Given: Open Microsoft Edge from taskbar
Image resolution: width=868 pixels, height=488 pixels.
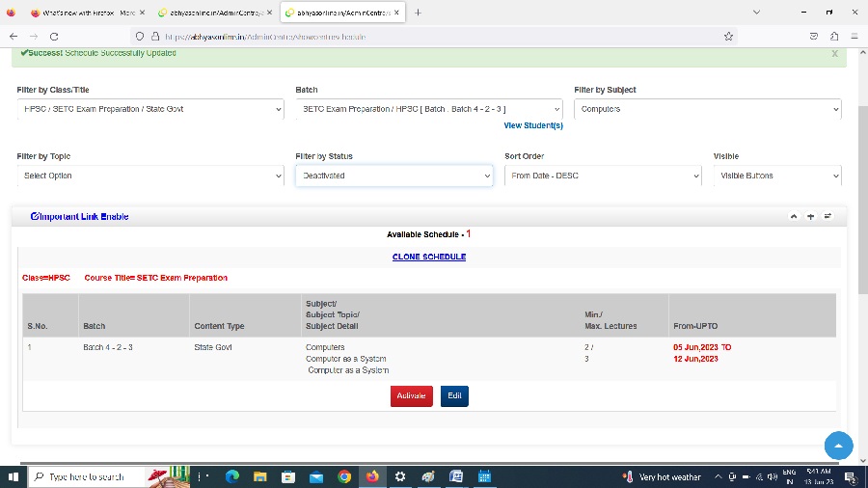Looking at the screenshot, I should (231, 476).
